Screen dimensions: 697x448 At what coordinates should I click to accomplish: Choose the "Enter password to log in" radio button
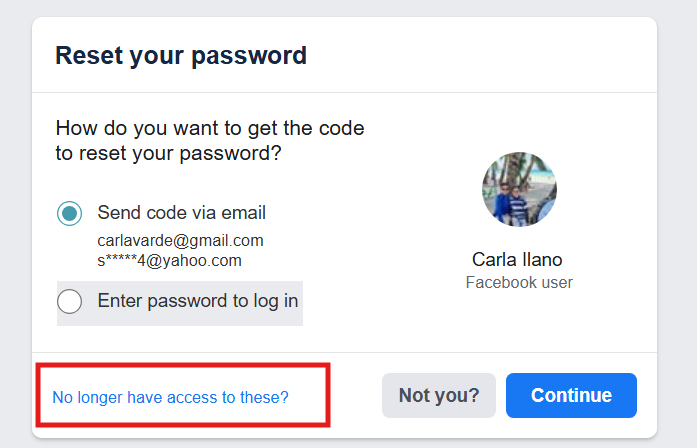(70, 301)
